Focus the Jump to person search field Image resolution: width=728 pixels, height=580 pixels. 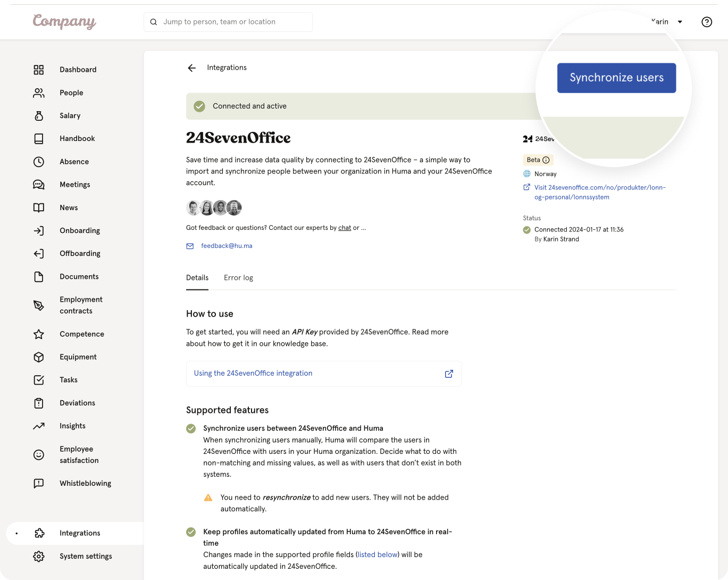tap(228, 22)
